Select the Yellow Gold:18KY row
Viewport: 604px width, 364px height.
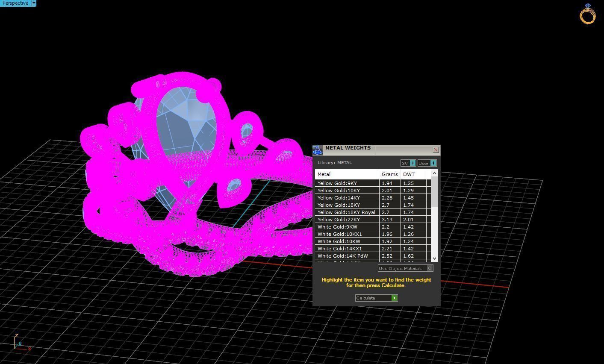click(x=373, y=205)
